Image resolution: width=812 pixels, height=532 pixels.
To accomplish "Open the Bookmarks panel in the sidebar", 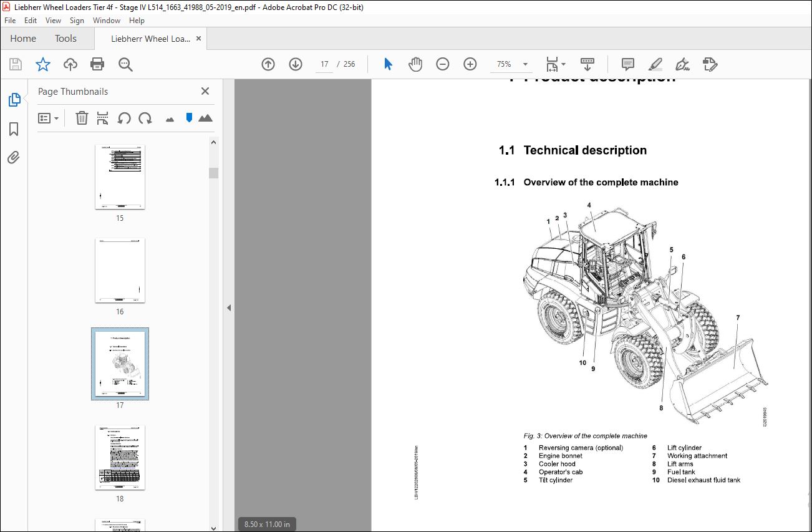I will (14, 129).
